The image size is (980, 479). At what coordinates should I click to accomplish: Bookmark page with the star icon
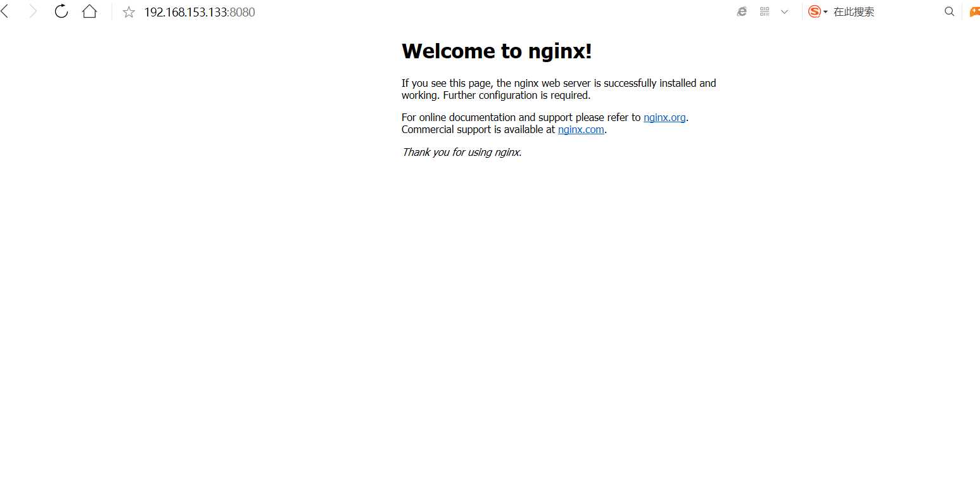coord(129,12)
